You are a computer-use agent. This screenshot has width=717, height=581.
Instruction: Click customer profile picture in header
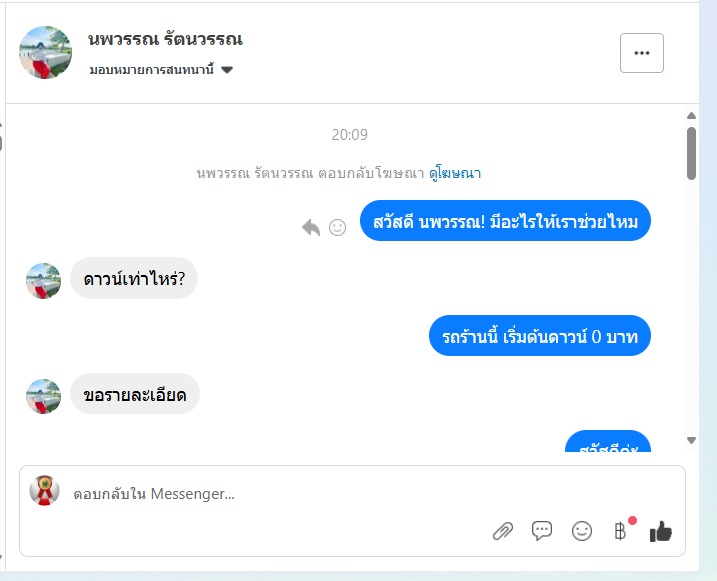pos(45,53)
